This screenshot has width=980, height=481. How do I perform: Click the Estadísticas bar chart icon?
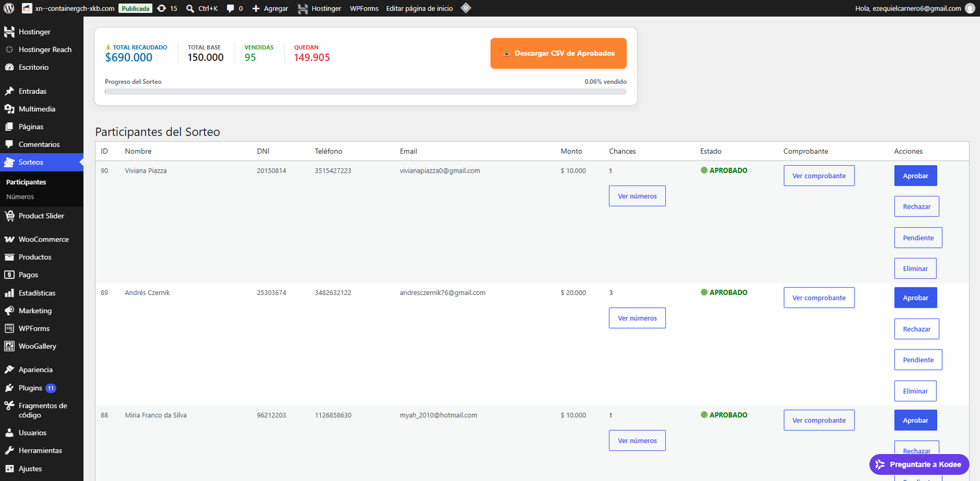[x=9, y=293]
